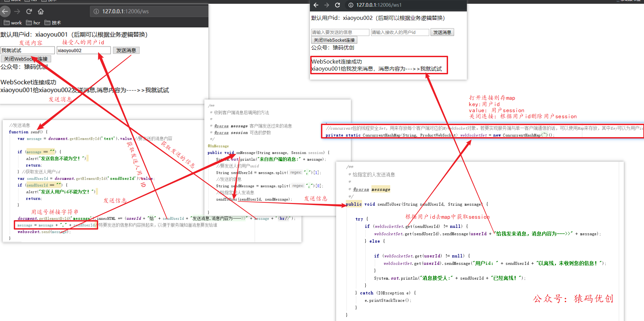Click forward arrow in ws1 browser window
The height and width of the screenshot is (321, 644).
coord(327,5)
